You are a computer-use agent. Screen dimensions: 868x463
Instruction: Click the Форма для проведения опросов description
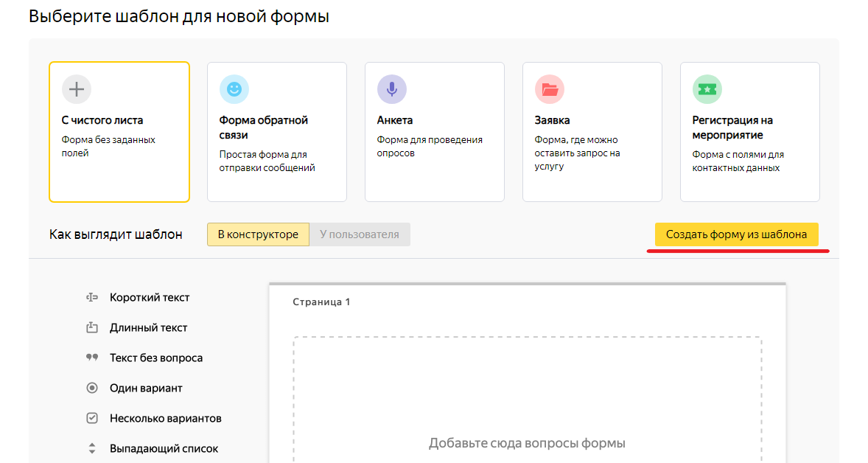coord(430,146)
